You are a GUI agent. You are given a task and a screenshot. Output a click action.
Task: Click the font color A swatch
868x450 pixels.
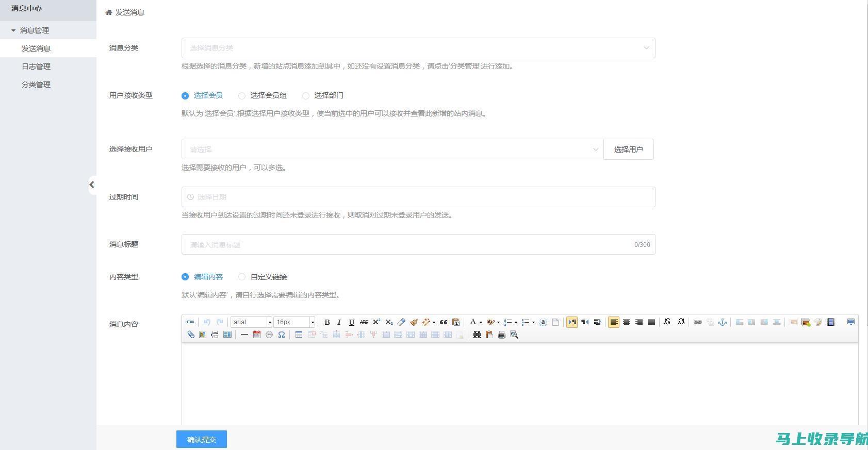(473, 322)
